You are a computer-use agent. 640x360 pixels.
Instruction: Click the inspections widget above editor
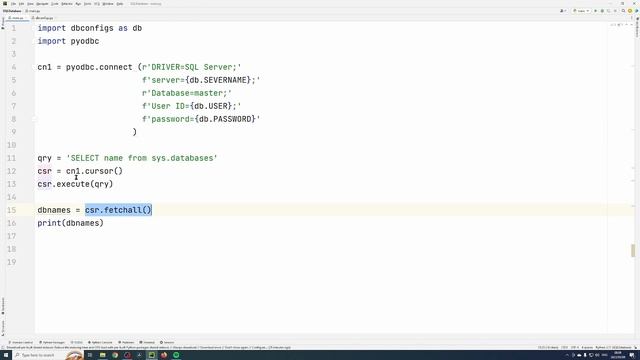pos(621,25)
